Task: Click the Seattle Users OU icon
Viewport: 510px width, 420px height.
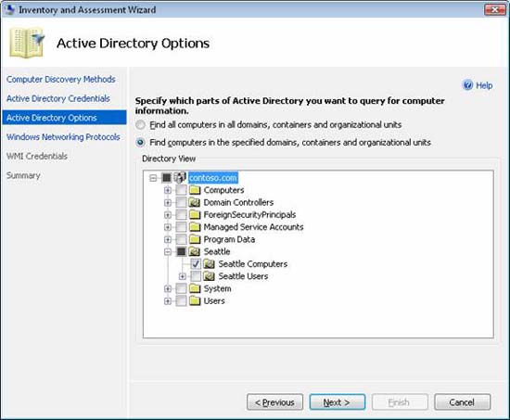Action: (210, 276)
